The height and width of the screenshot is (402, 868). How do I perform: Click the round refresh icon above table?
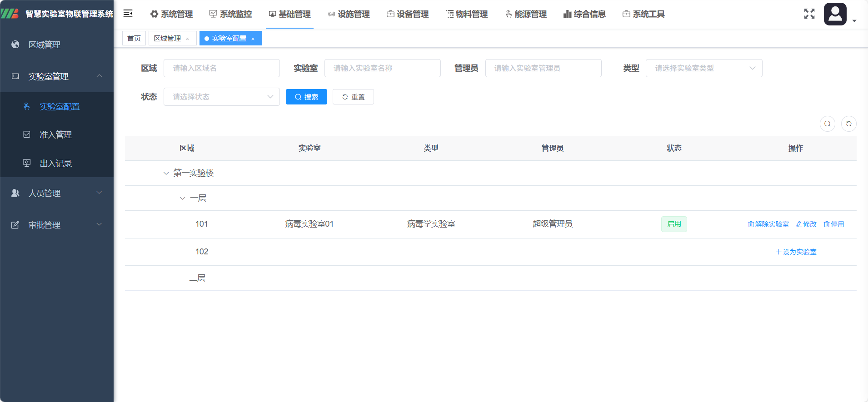848,124
